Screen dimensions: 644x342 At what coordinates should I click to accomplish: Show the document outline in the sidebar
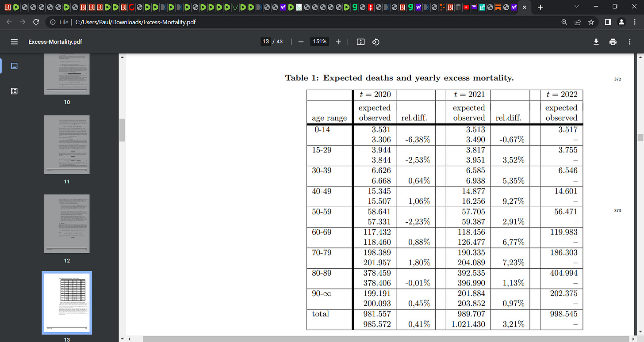[x=14, y=91]
